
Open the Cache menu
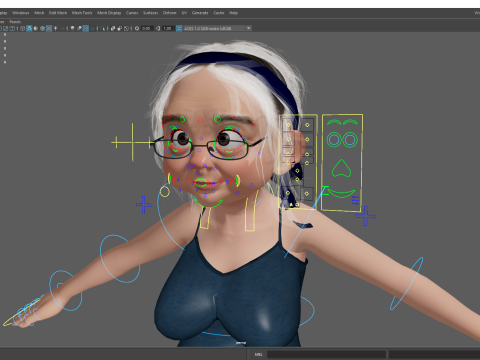[219, 13]
